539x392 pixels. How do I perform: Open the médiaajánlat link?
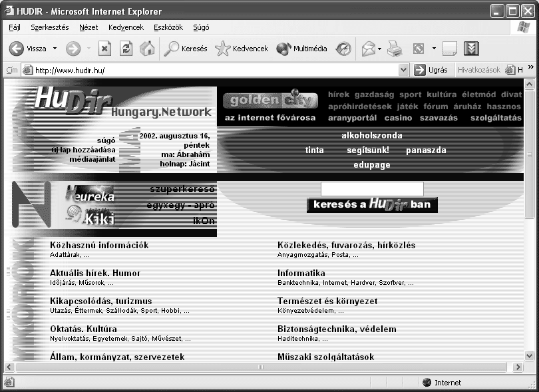pos(92,159)
